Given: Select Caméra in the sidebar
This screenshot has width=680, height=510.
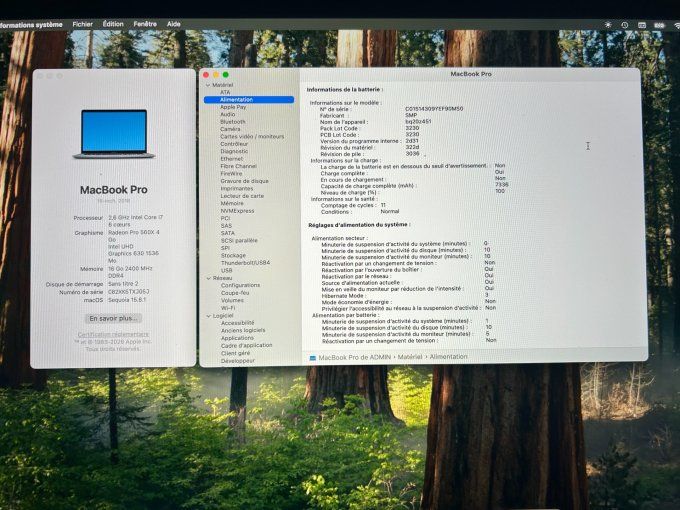Looking at the screenshot, I should coord(230,129).
